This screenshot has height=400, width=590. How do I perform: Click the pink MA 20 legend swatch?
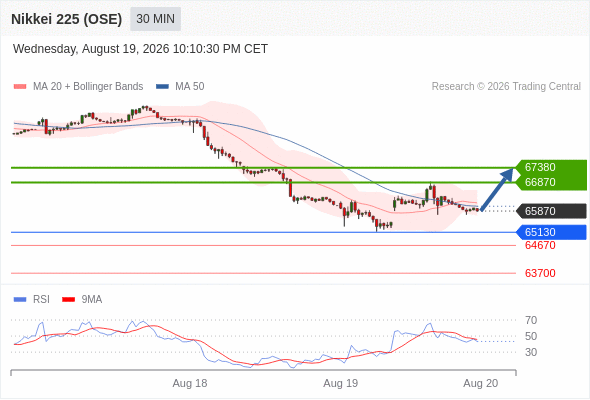click(20, 87)
